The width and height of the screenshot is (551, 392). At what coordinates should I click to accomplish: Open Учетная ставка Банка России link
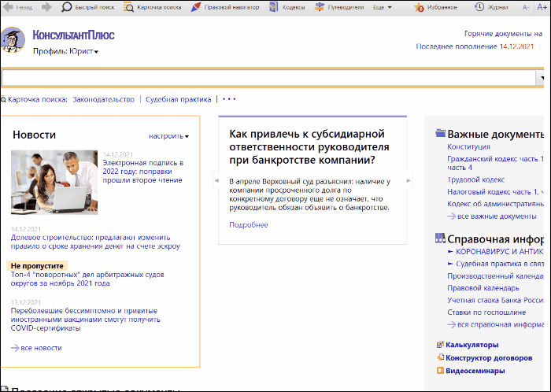coord(495,301)
